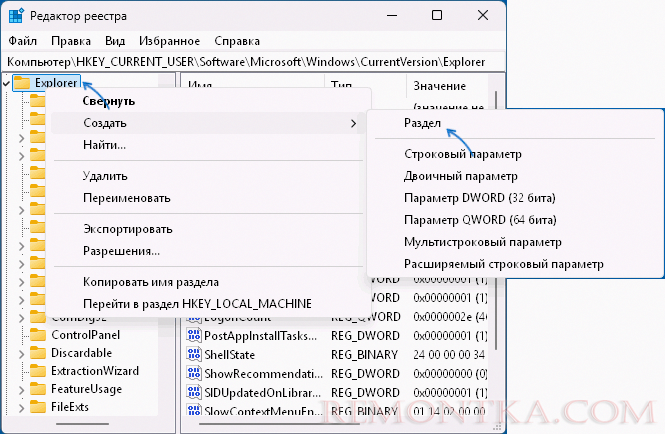The width and height of the screenshot is (665, 434).
Task: Choose Копировать имя раздела
Action: pos(208,282)
